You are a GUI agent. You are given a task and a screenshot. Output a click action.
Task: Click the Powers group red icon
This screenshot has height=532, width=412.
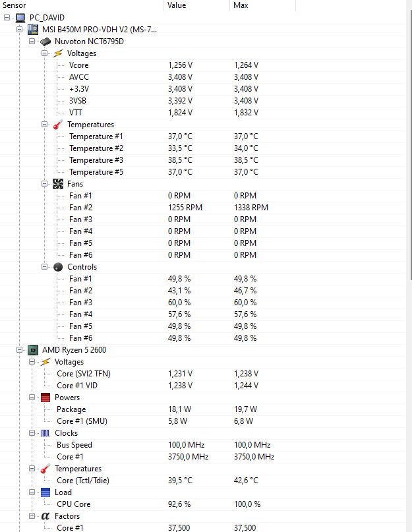45,398
